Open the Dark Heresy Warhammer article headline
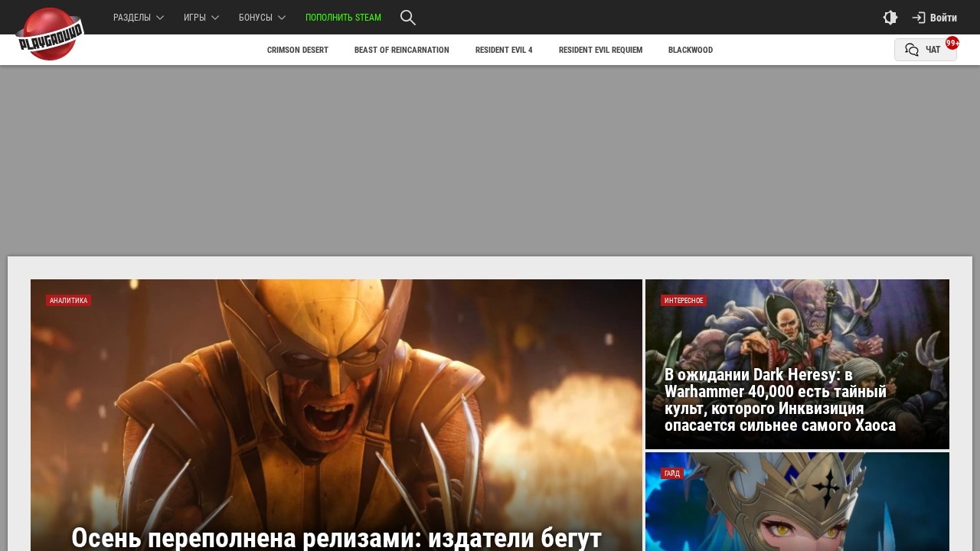Viewport: 980px width, 551px height. [x=780, y=400]
